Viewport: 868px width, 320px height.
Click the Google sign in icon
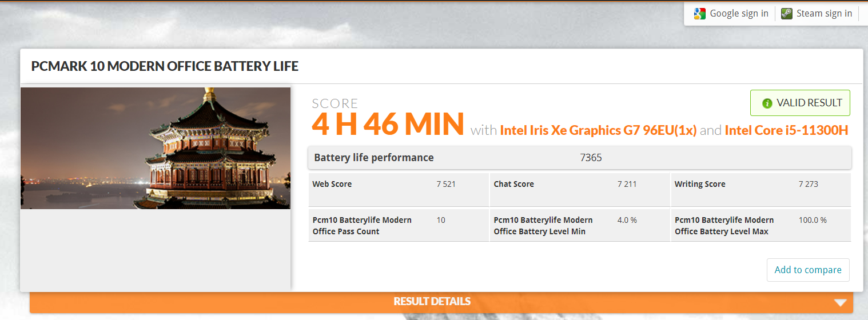pos(700,14)
